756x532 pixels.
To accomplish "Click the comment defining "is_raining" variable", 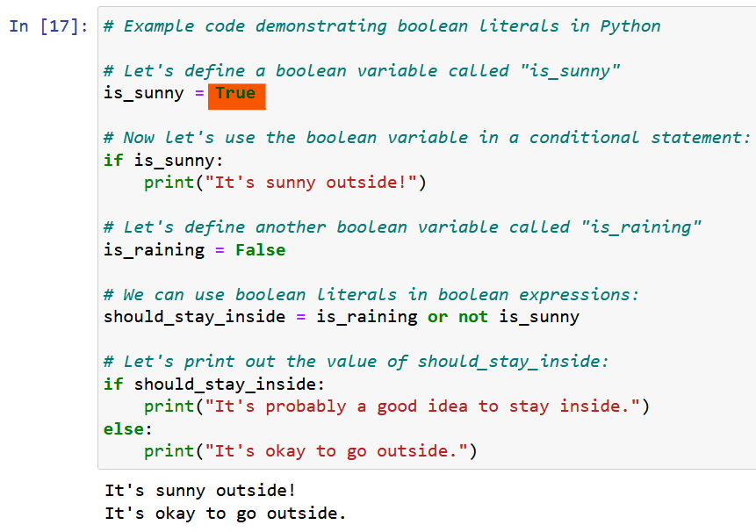I will point(402,227).
